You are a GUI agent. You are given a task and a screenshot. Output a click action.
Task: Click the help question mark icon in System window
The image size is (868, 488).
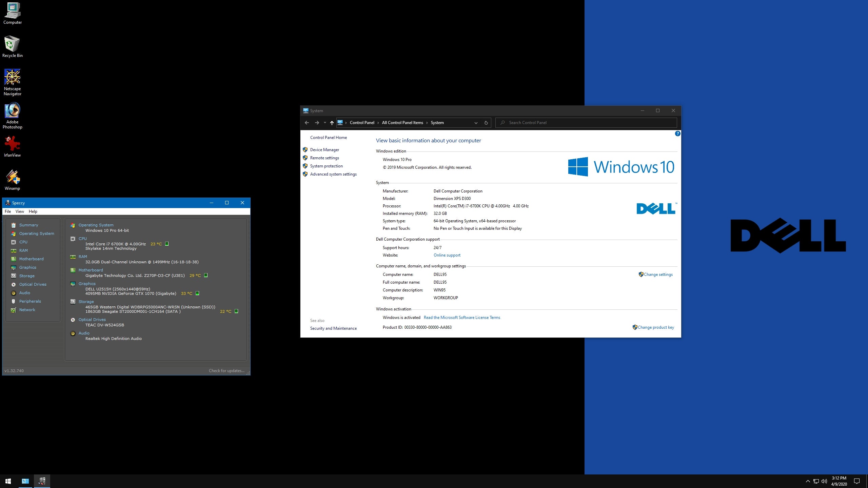click(x=677, y=134)
